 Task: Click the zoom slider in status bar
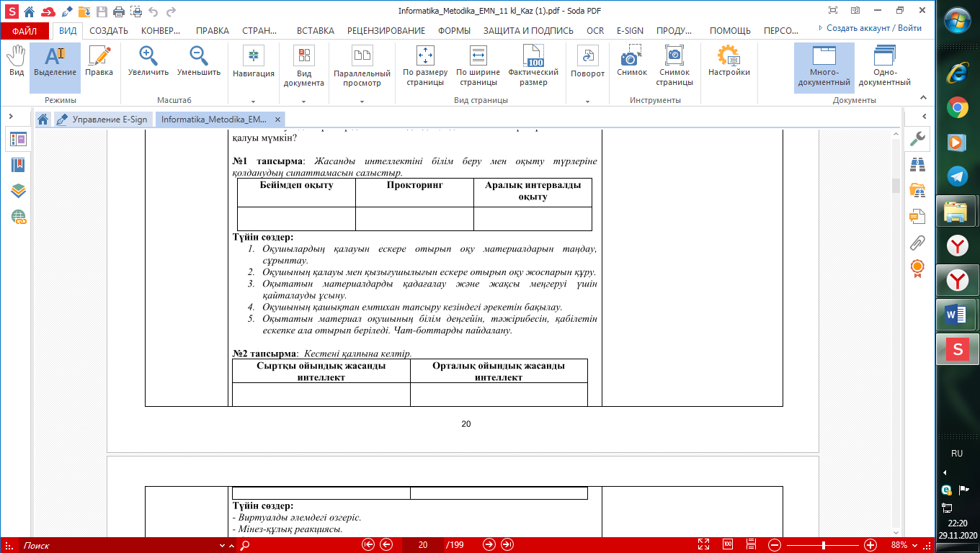tap(823, 545)
